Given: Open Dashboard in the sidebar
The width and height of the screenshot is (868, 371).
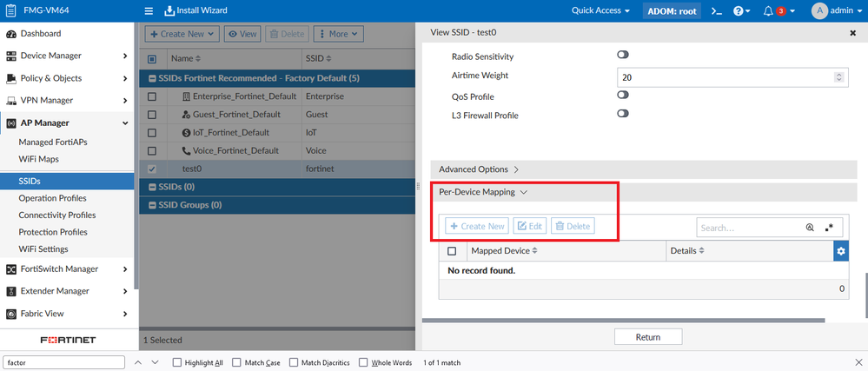Looking at the screenshot, I should 41,34.
